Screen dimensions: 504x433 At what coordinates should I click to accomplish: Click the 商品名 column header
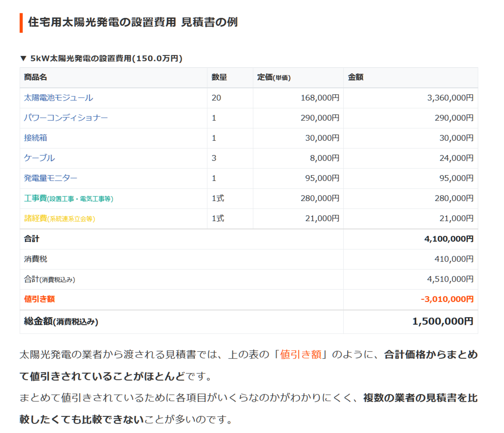35,78
